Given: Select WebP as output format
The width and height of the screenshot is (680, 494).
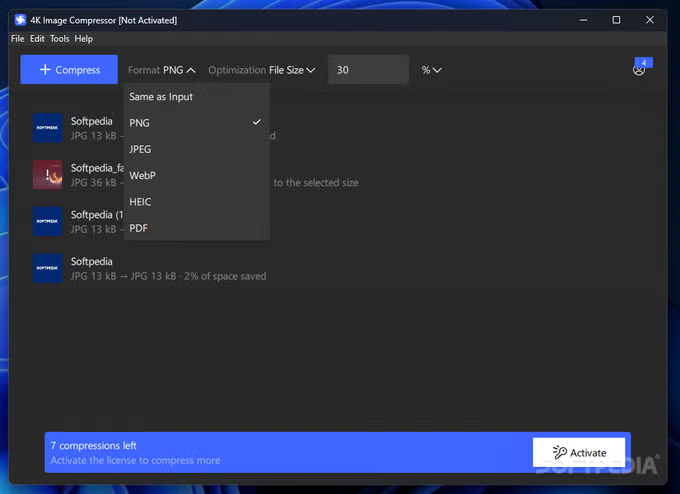Looking at the screenshot, I should point(143,175).
